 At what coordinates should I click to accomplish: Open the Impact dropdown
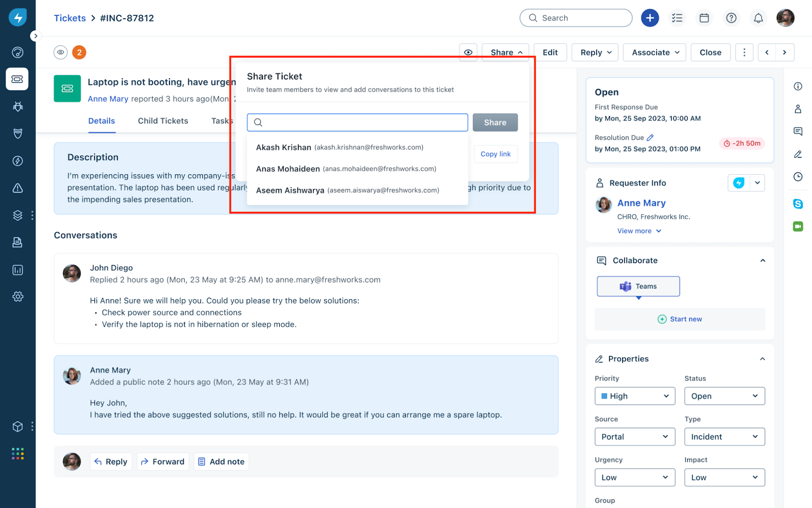tap(725, 478)
